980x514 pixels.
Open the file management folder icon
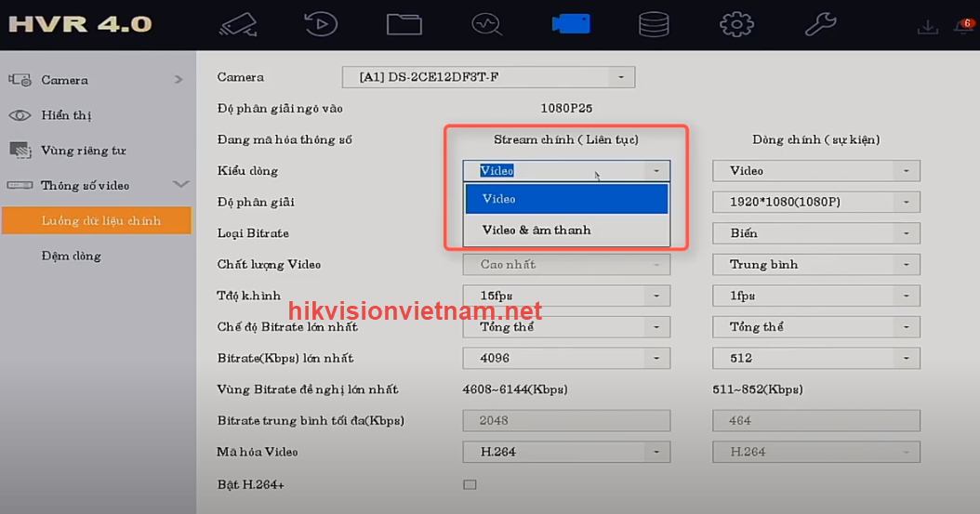click(404, 23)
